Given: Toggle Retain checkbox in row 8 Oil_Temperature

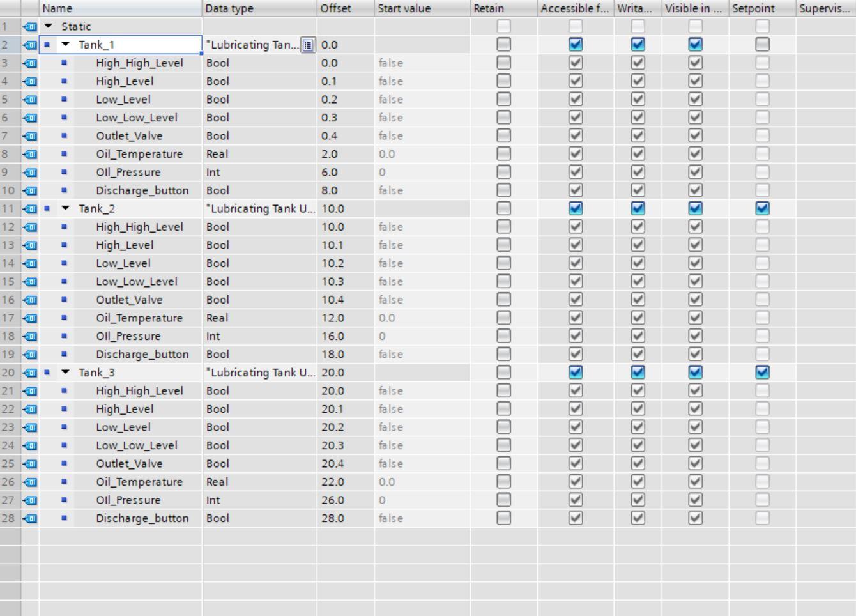Looking at the screenshot, I should click(x=504, y=154).
